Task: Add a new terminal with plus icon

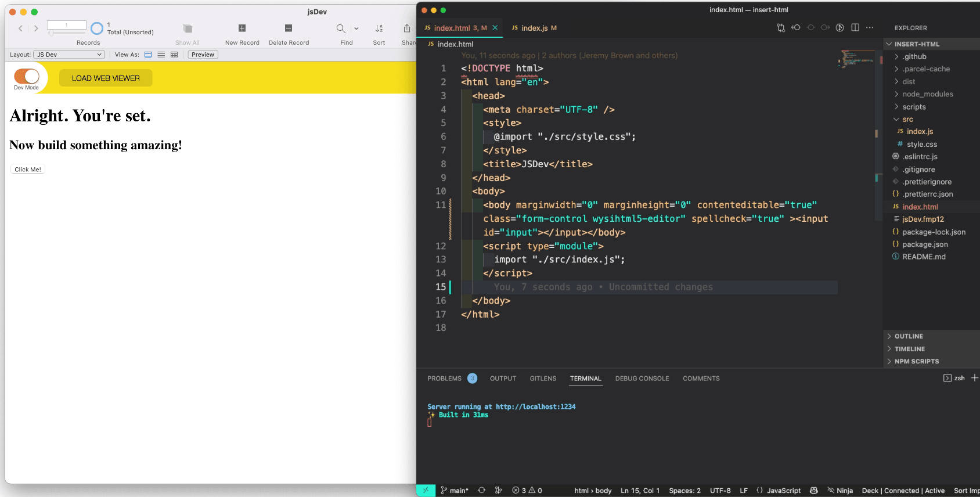Action: click(x=974, y=378)
